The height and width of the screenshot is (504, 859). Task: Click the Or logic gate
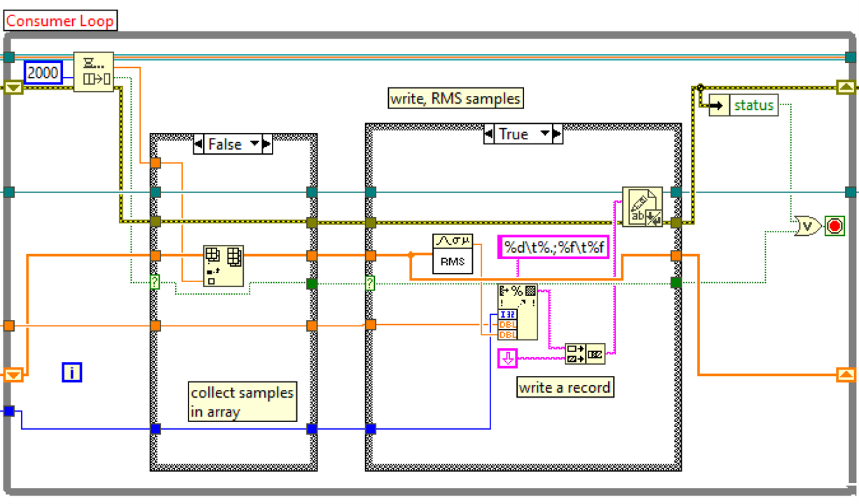pos(806,226)
